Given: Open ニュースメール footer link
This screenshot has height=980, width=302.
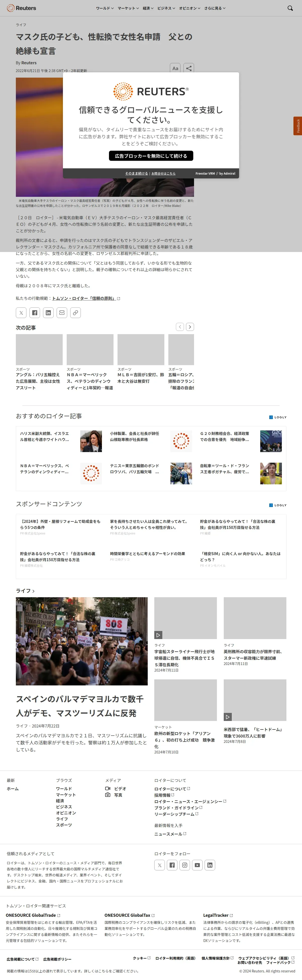Looking at the screenshot, I should [170, 834].
